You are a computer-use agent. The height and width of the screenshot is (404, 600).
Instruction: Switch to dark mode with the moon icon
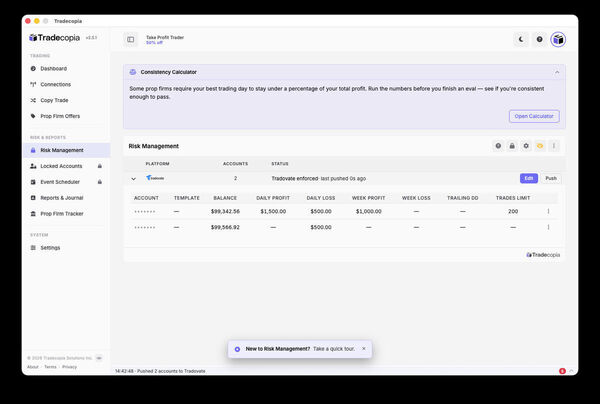click(521, 39)
